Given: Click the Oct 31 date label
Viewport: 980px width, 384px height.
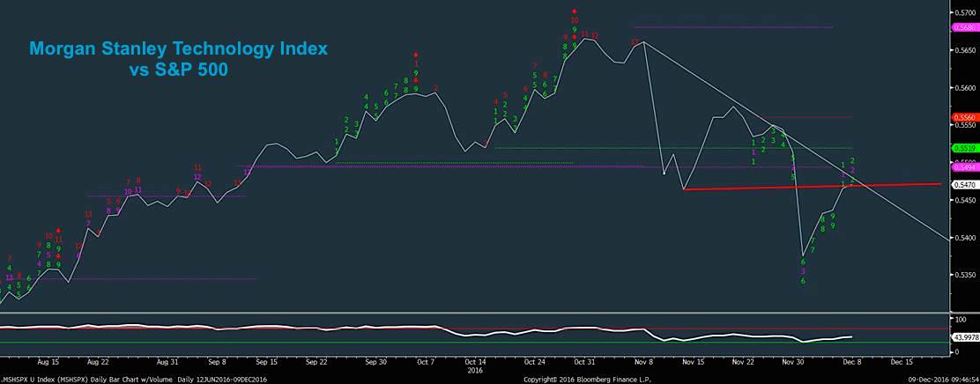Looking at the screenshot, I should [x=585, y=361].
